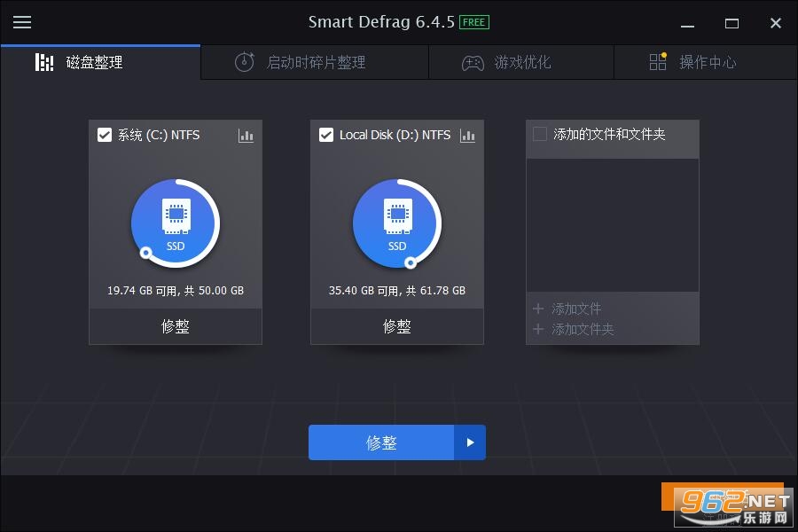Viewport: 798px width, 532px height.
Task: View disk report chart for D: drive
Action: pyautogui.click(x=467, y=136)
